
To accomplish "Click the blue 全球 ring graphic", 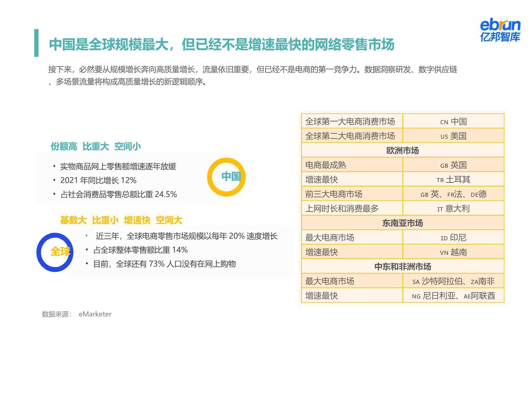I will (x=55, y=252).
